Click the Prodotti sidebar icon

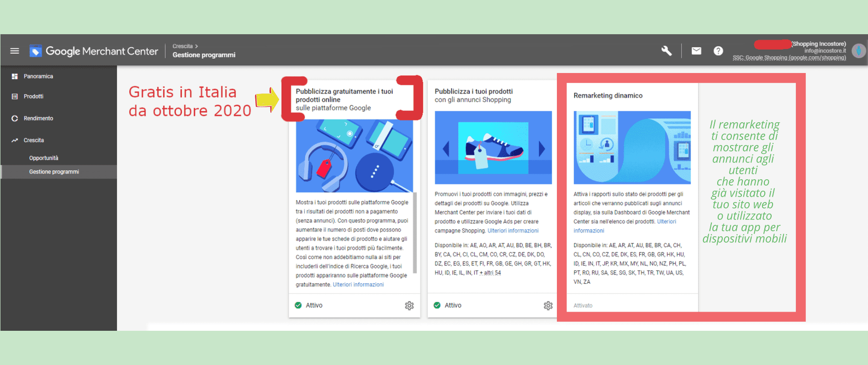pos(15,96)
